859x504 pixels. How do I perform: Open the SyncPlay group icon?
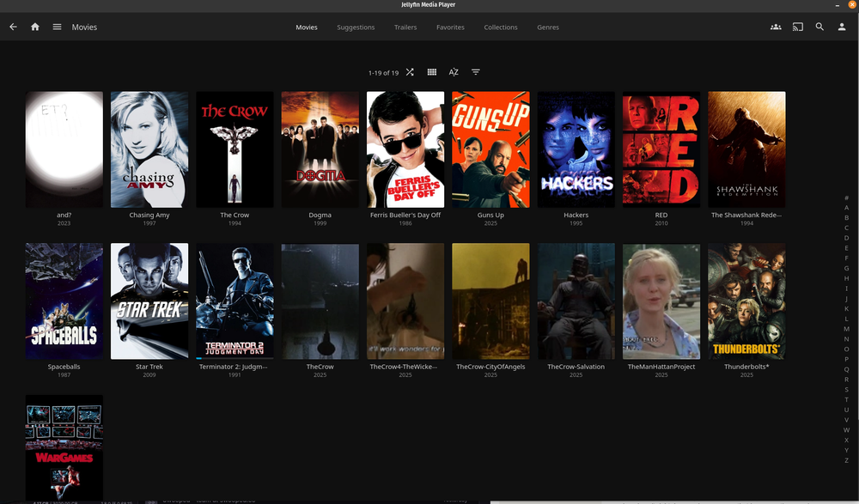coord(776,27)
